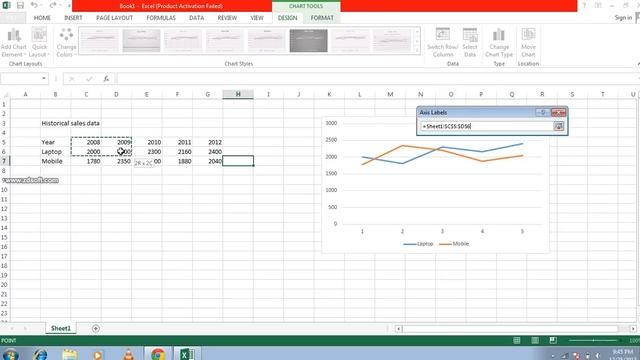Open the HOME ribbon tab

click(x=42, y=18)
